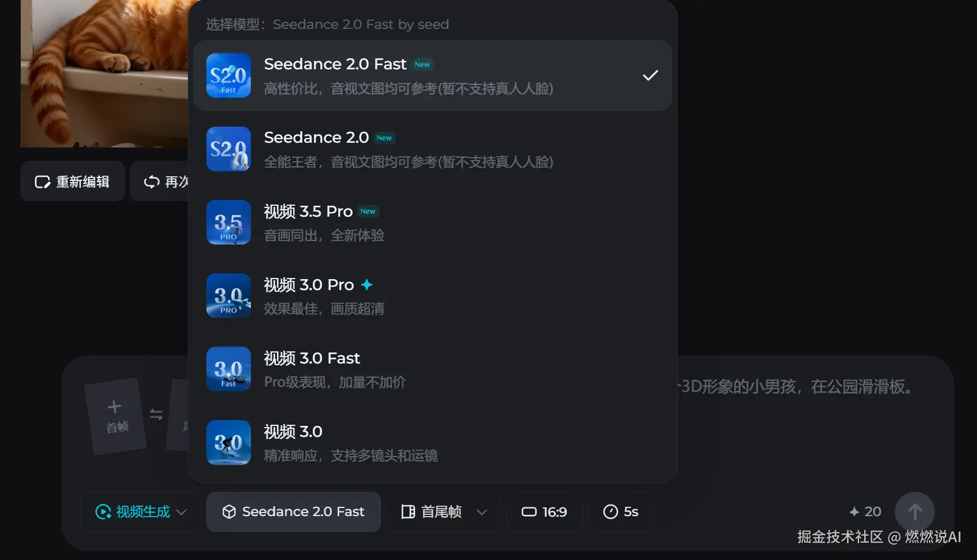Click the New badge next to Seedance 2.0 Fast
This screenshot has width=977, height=560.
click(x=423, y=65)
